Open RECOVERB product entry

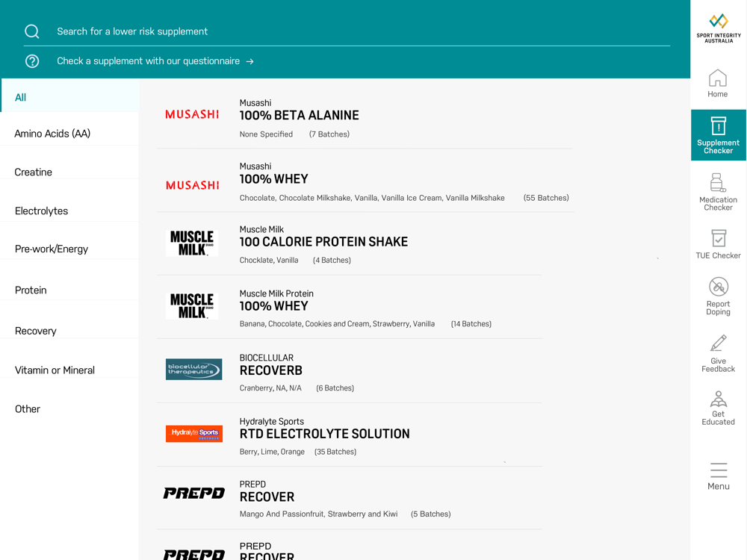[271, 370]
